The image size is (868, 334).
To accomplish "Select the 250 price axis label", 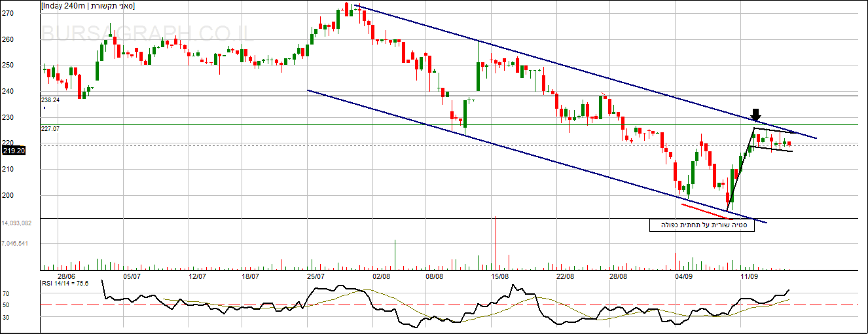I will tap(7, 65).
